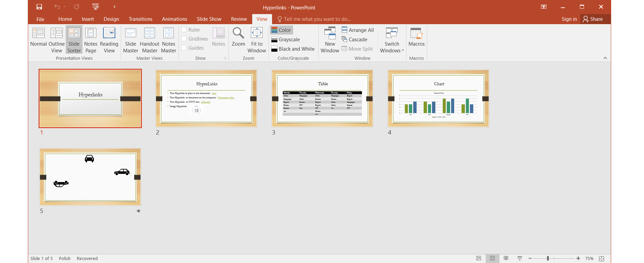Viewport: 644px width, 263px height.
Task: Open Customize Quick Access Toolbar dropdown
Action: (114, 7)
